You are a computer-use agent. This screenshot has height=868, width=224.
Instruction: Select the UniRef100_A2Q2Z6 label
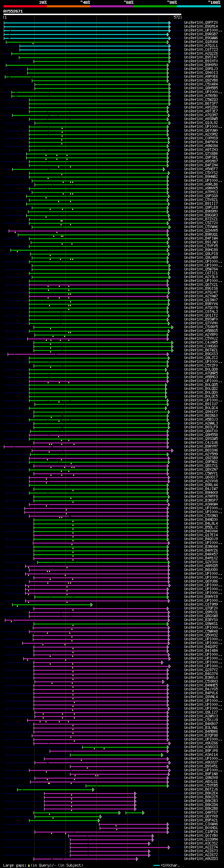point(201,54)
